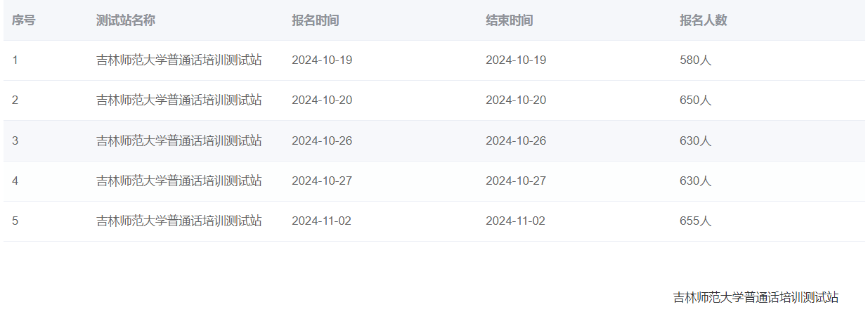Click the 580人 registration count

point(695,60)
